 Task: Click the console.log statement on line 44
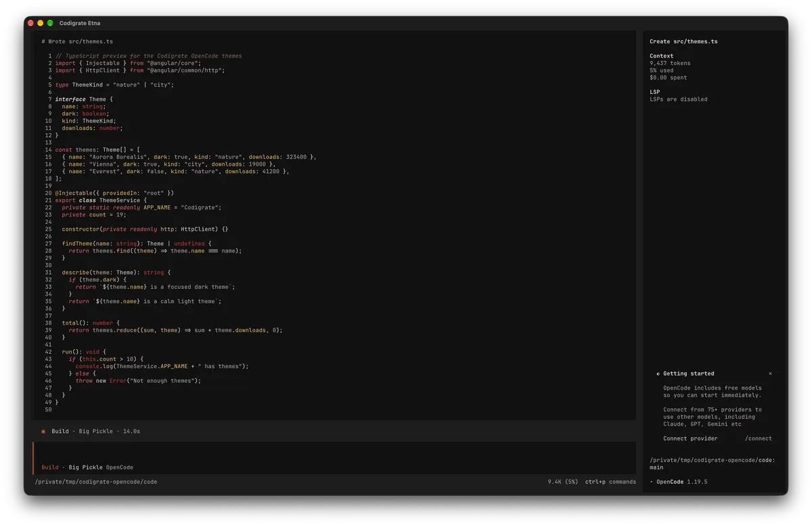coord(162,366)
